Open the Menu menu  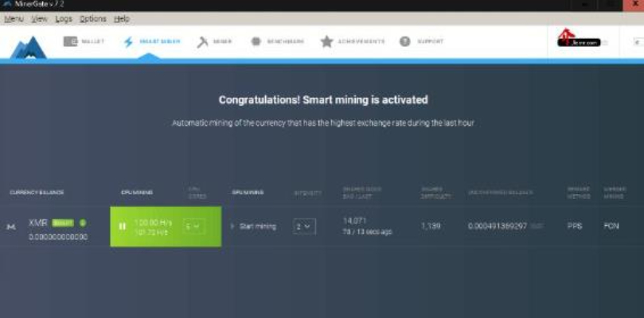pos(14,19)
